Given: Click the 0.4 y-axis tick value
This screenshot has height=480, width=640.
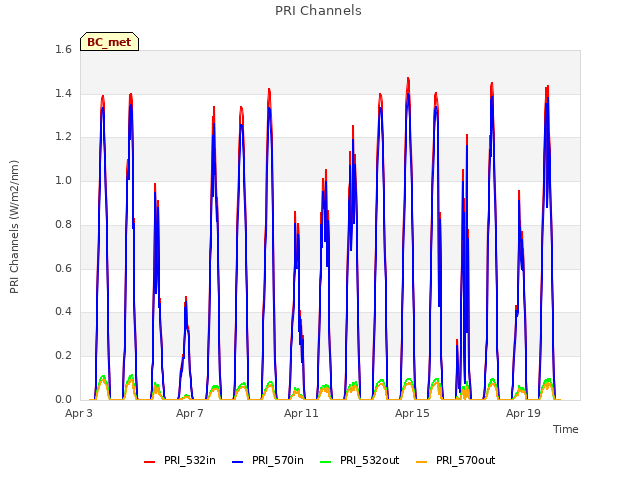Looking at the screenshot, I should click(x=63, y=312).
